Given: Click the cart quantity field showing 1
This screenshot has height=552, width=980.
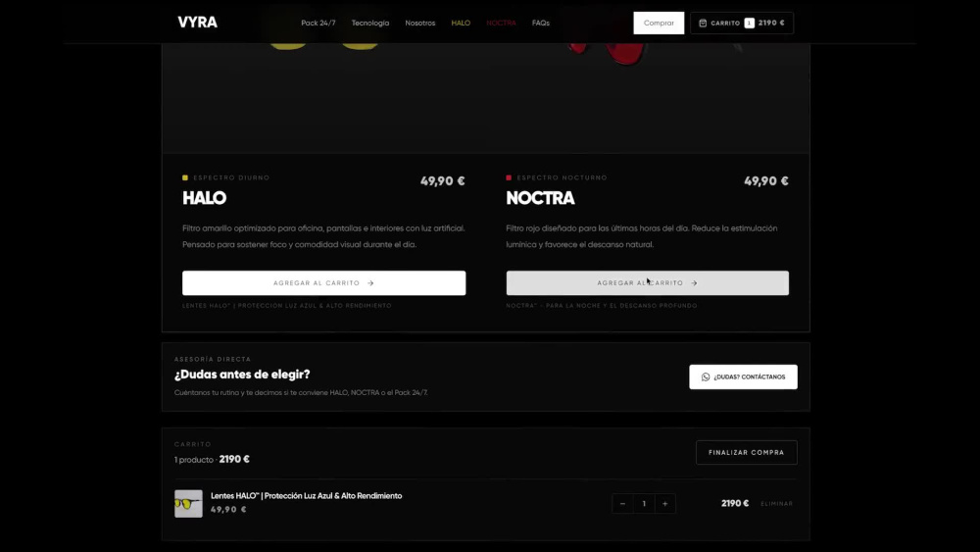Looking at the screenshot, I should pos(644,503).
